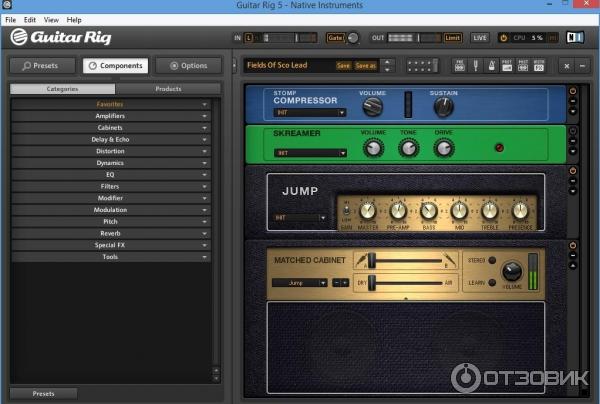Click the Options button
This screenshot has height=404, width=600.
188,66
